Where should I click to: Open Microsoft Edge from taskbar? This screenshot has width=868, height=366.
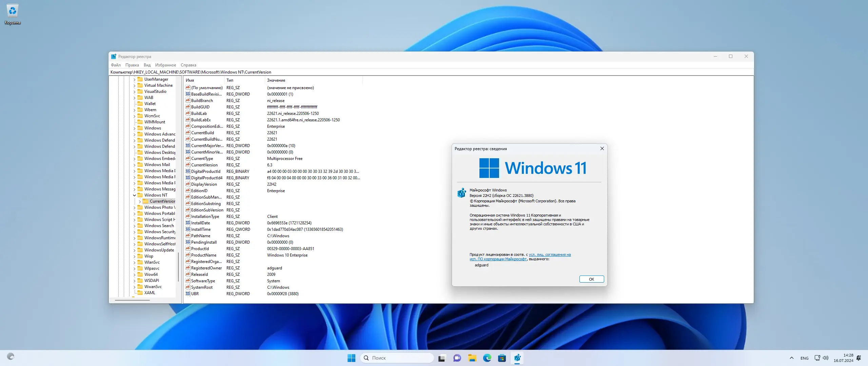tap(487, 358)
